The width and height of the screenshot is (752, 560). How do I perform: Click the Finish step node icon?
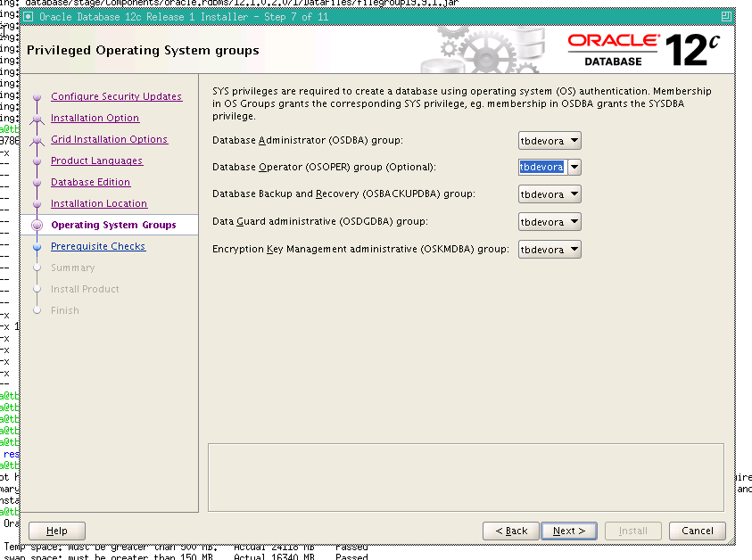point(37,310)
